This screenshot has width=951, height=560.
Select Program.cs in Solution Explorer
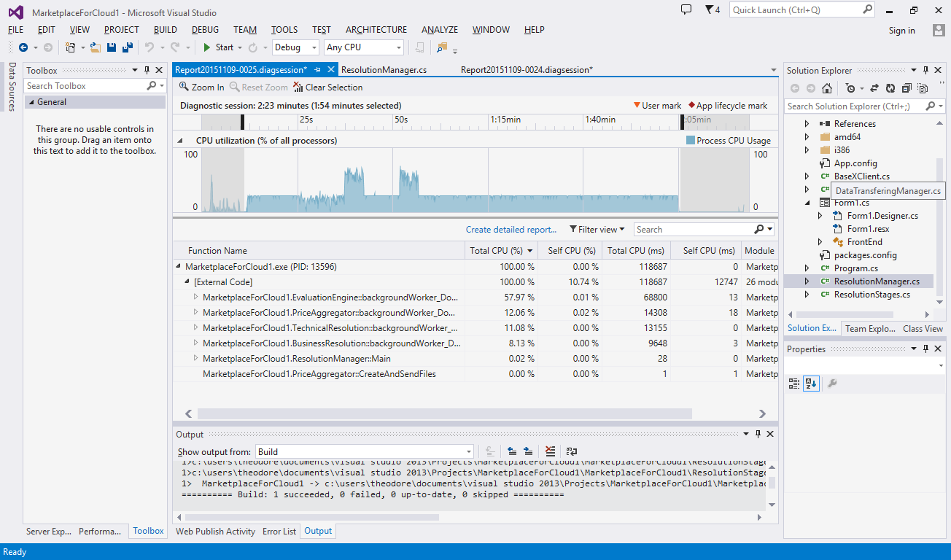click(x=856, y=268)
